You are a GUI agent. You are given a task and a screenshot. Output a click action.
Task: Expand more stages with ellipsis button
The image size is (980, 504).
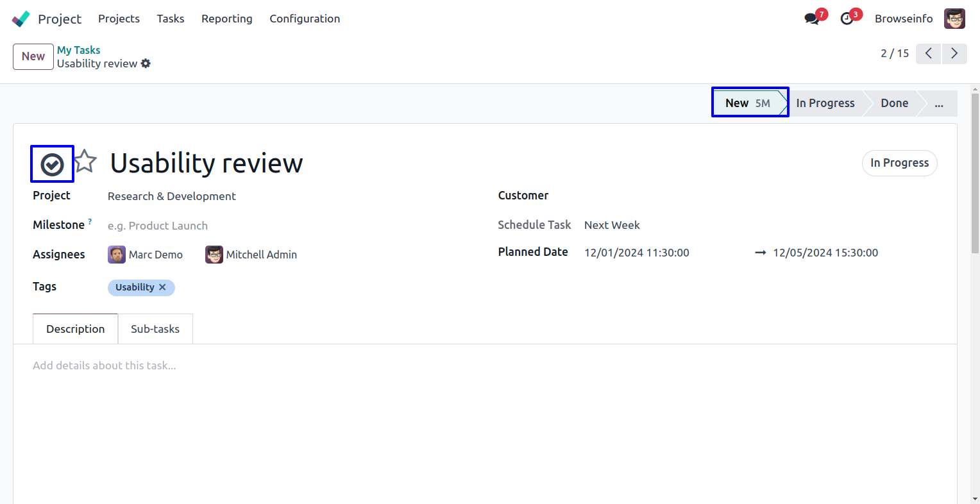pyautogui.click(x=939, y=103)
